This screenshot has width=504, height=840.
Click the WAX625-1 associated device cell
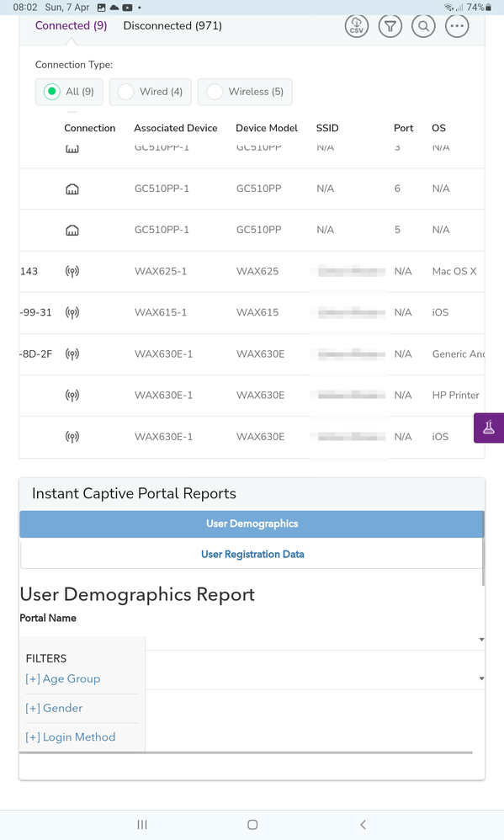161,271
